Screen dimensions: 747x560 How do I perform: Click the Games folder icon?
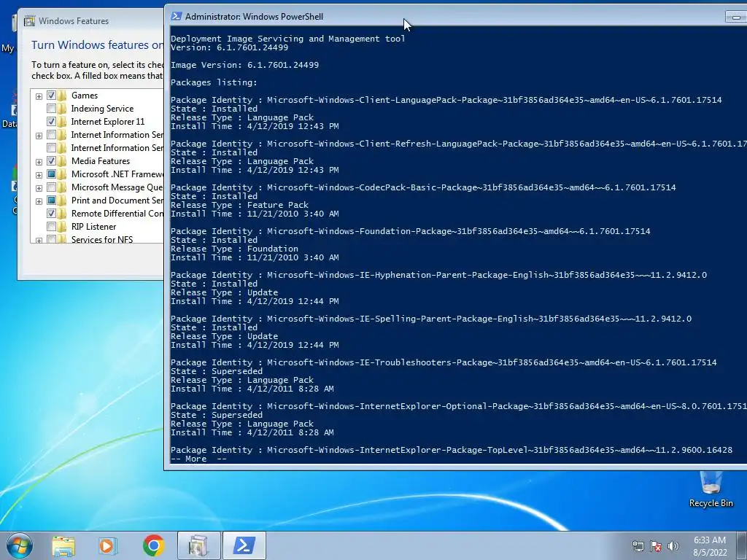(62, 96)
